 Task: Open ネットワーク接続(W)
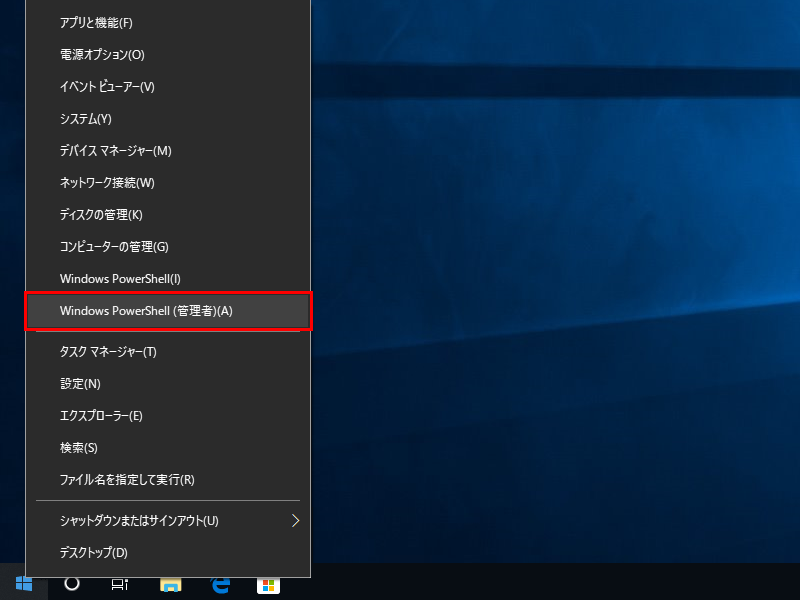tap(168, 183)
